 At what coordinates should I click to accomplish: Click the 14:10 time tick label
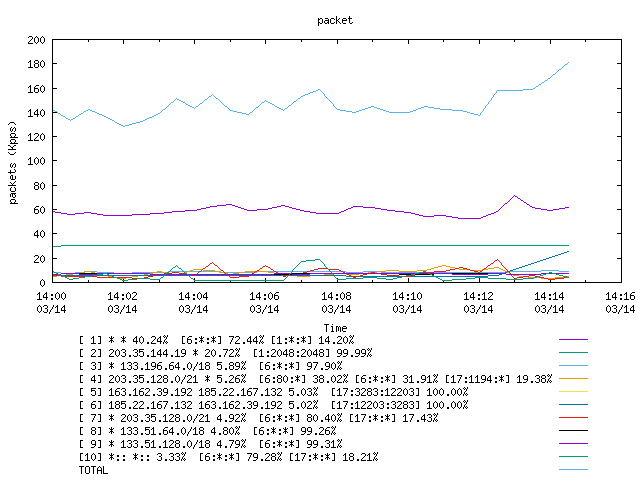point(407,302)
